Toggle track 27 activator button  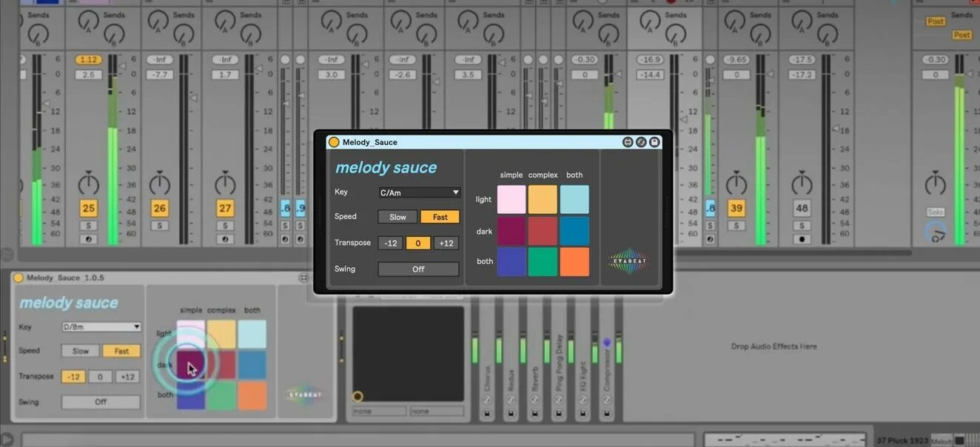pyautogui.click(x=225, y=209)
